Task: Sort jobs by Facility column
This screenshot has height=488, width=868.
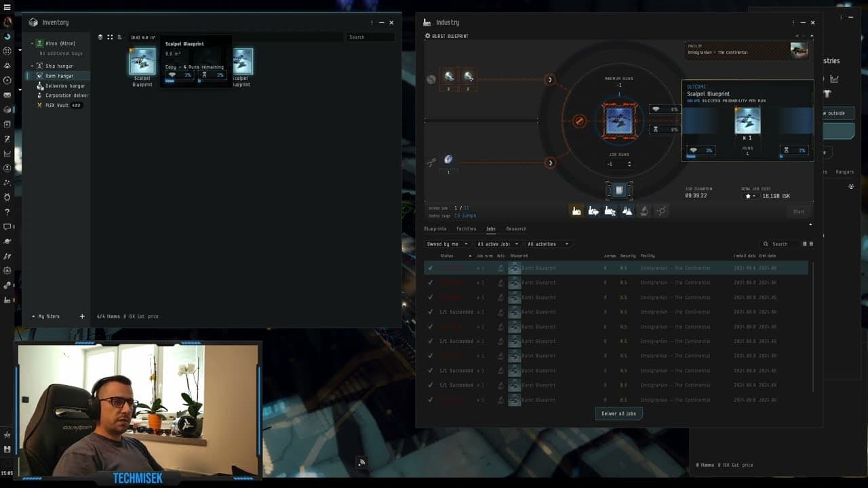Action: [x=648, y=256]
